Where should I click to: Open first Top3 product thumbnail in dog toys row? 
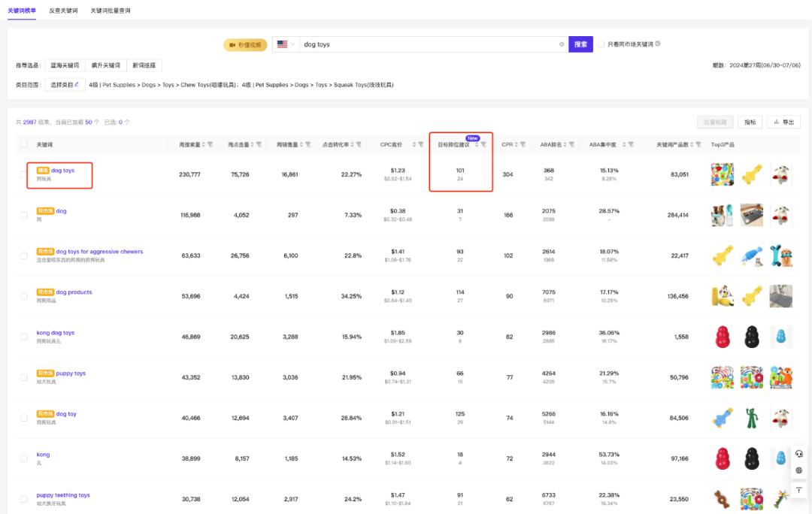coord(723,174)
